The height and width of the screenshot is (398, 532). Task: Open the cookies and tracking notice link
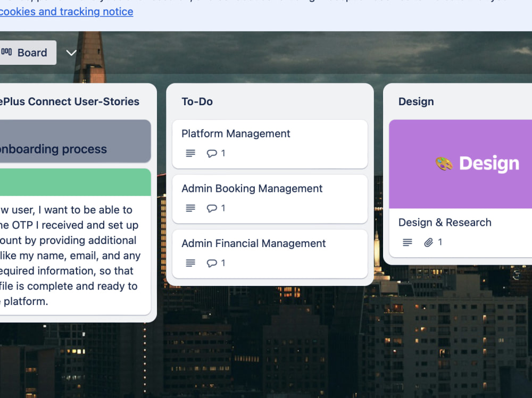[x=66, y=12]
